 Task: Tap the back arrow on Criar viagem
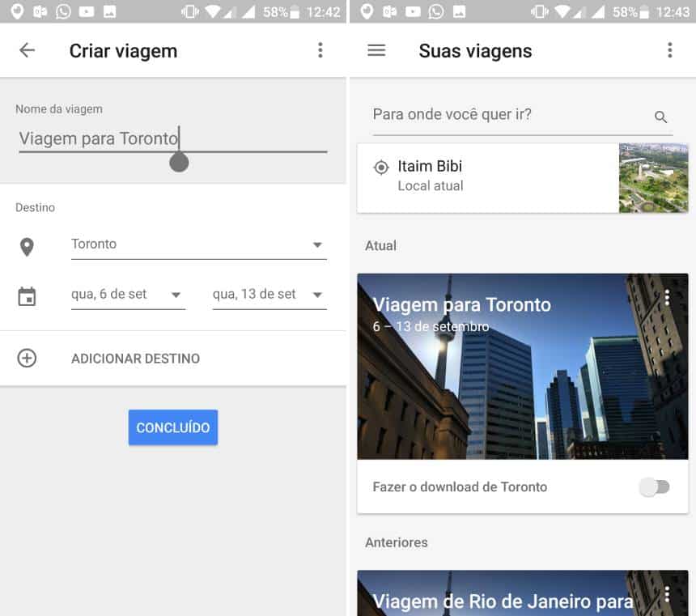[x=27, y=50]
